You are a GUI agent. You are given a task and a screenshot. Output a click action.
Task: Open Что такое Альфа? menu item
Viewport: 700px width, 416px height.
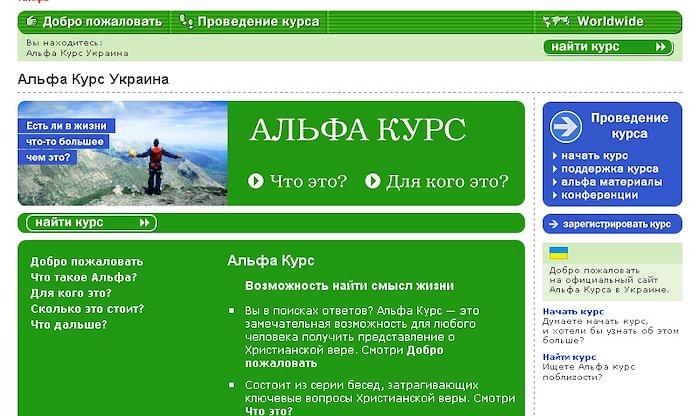click(83, 277)
